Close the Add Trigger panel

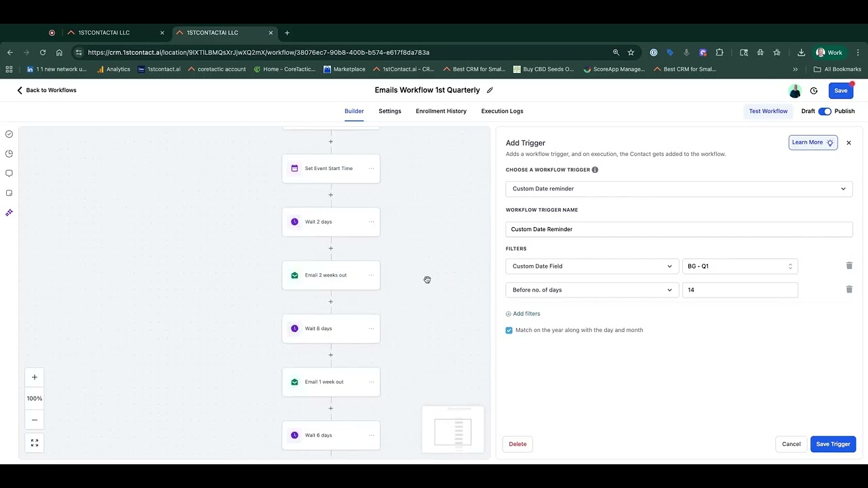[x=848, y=143]
